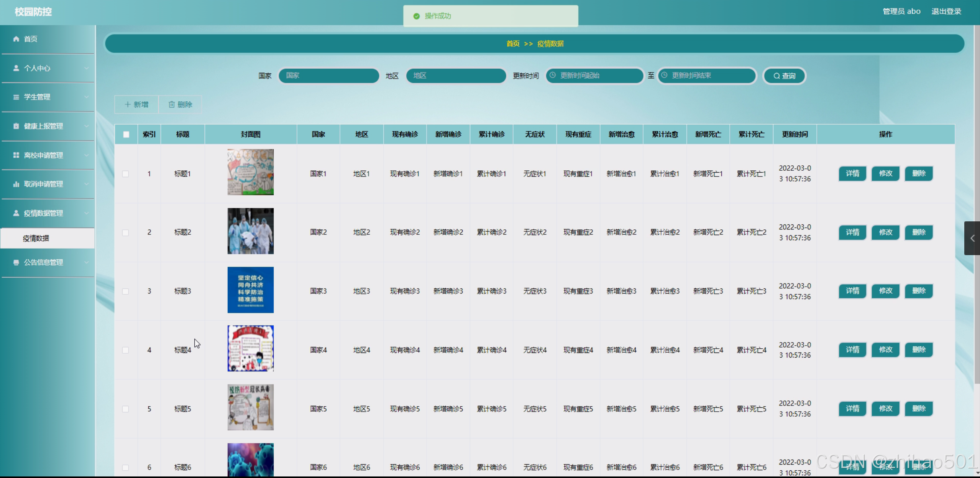Click 退出登录 in the top bar
This screenshot has width=980, height=478.
[946, 12]
